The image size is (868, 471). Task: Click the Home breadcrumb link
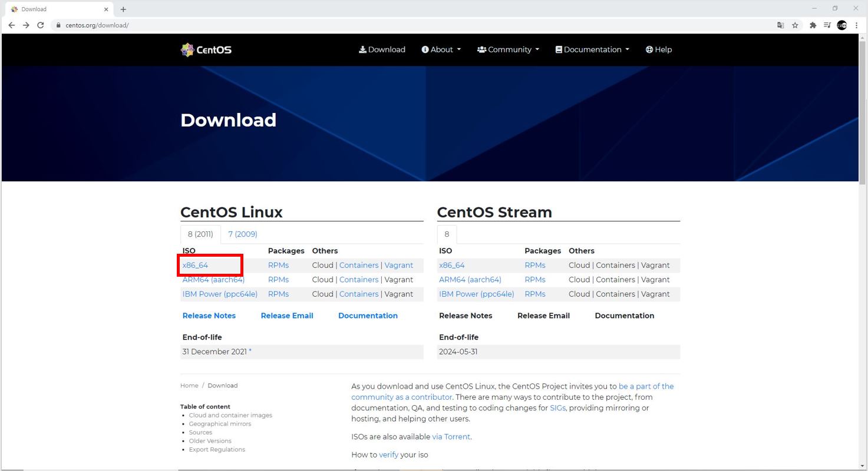click(189, 386)
